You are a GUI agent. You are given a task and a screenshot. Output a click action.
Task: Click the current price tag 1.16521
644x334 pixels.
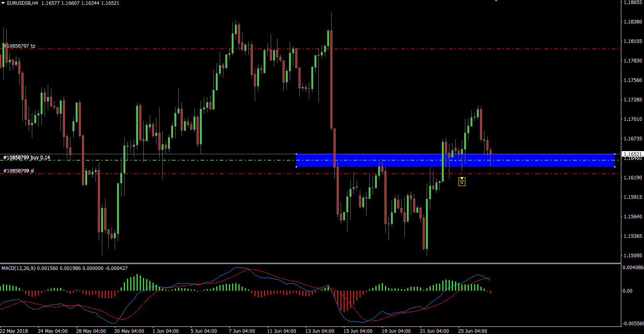coord(632,154)
